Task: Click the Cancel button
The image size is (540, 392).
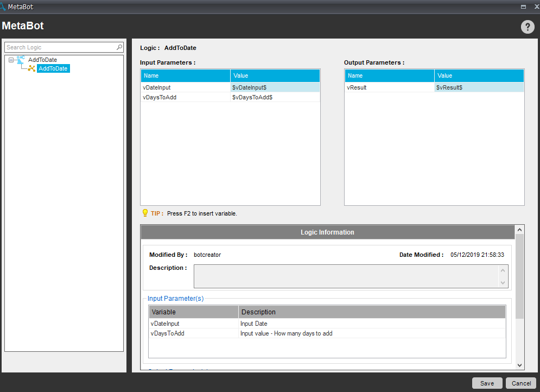Action: pyautogui.click(x=521, y=383)
